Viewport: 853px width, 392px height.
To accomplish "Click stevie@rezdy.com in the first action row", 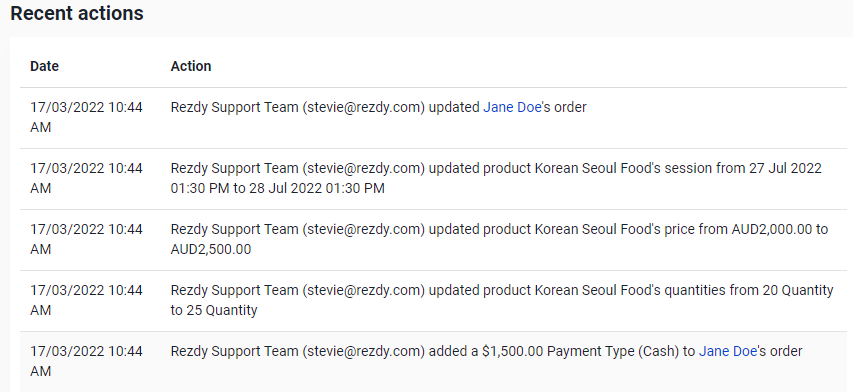I will click(363, 108).
